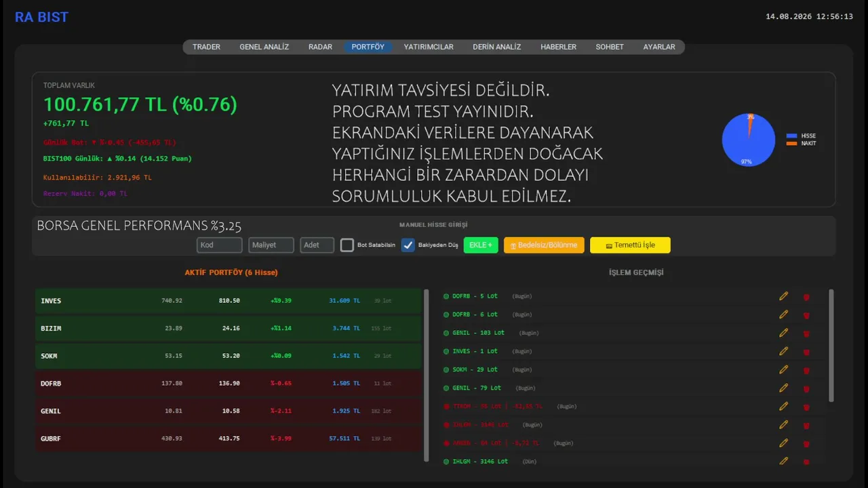Click the Temettü İşle button
Image resolution: width=868 pixels, height=488 pixels.
click(630, 245)
